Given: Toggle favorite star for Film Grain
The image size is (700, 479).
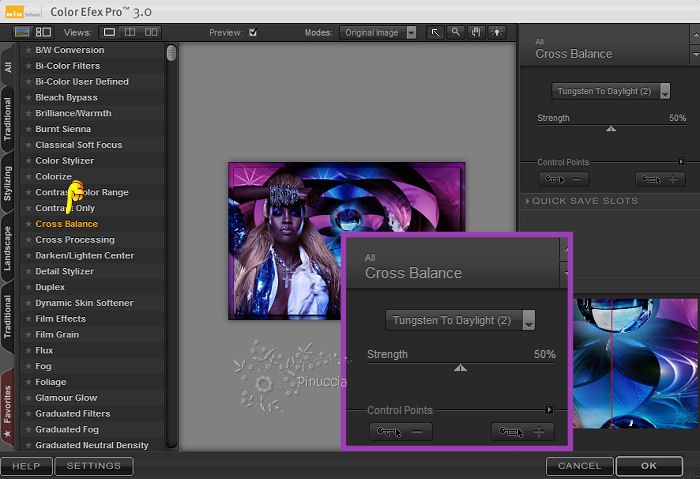Looking at the screenshot, I should click(28, 335).
